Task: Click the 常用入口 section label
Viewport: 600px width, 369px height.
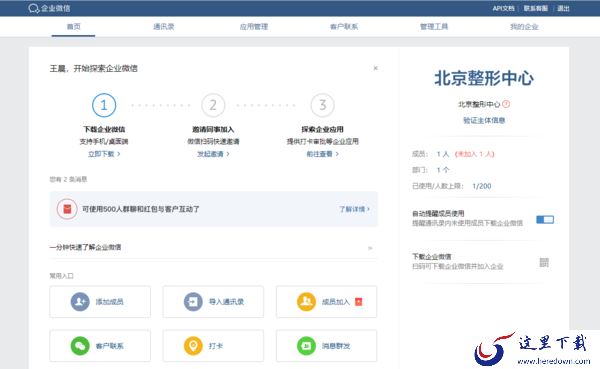Action: tap(61, 276)
